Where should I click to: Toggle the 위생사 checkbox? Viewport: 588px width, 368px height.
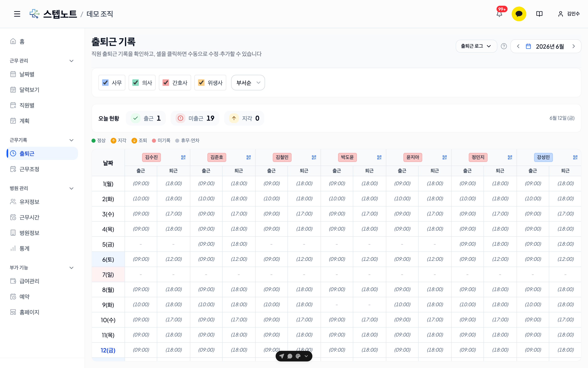tap(201, 83)
